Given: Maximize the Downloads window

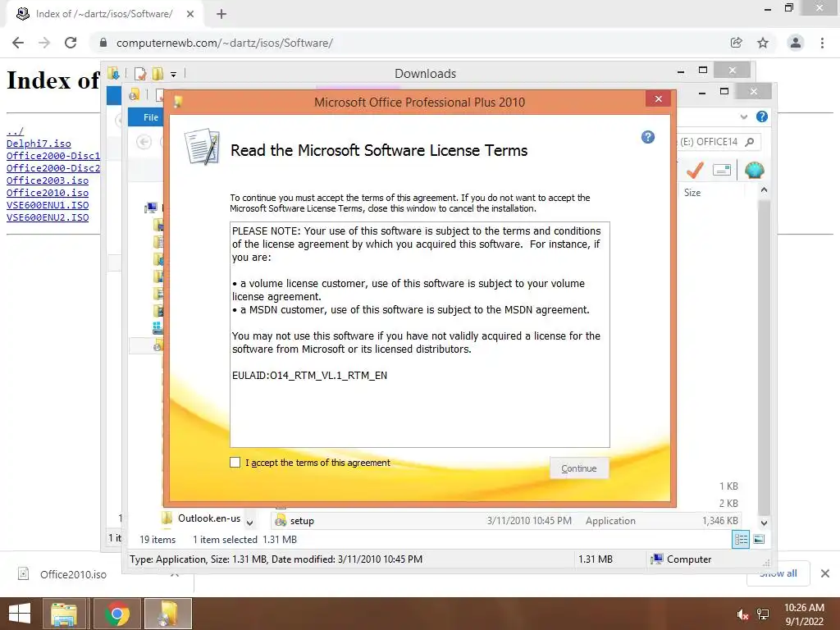Looking at the screenshot, I should [703, 71].
